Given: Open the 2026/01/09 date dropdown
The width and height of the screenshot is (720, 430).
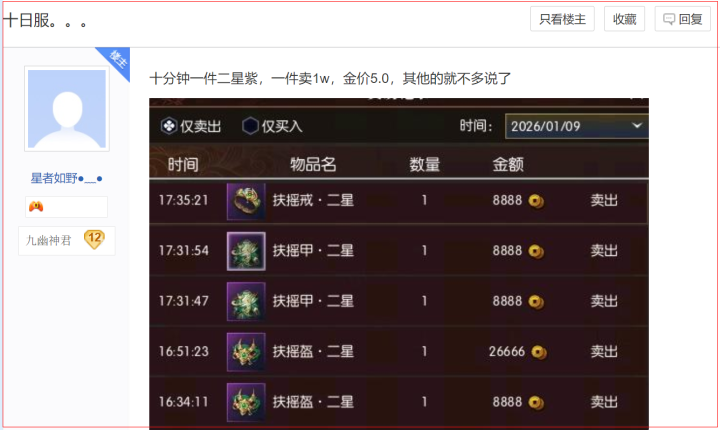Looking at the screenshot, I should pyautogui.click(x=577, y=126).
